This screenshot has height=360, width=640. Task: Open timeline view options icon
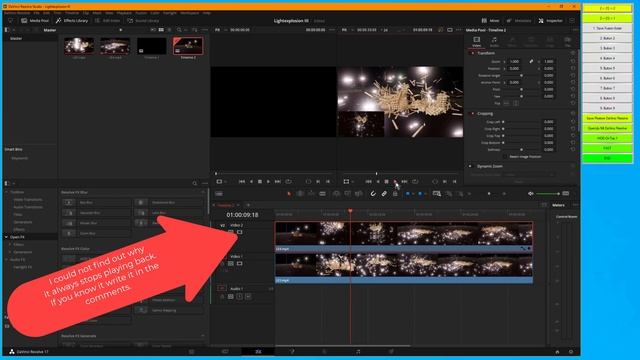(219, 194)
